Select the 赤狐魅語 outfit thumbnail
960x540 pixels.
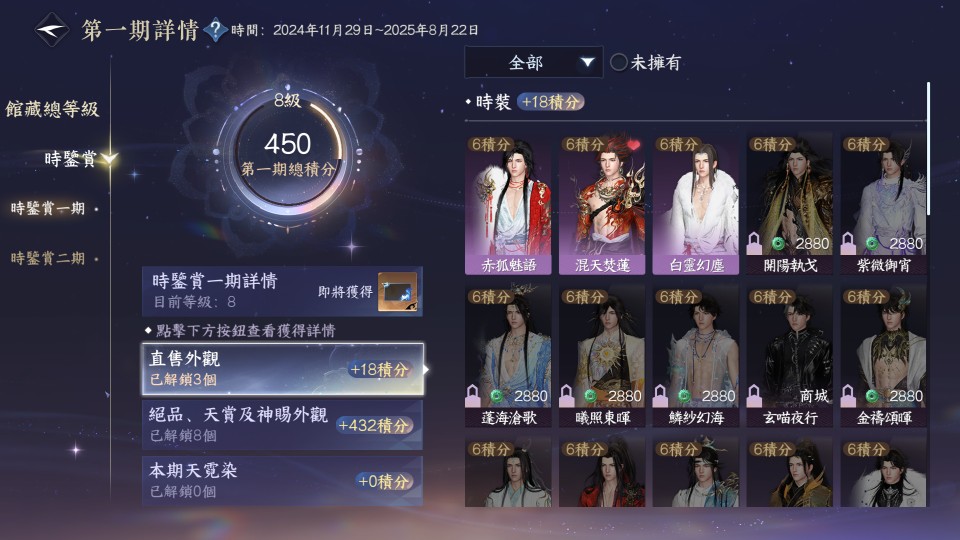(508, 205)
